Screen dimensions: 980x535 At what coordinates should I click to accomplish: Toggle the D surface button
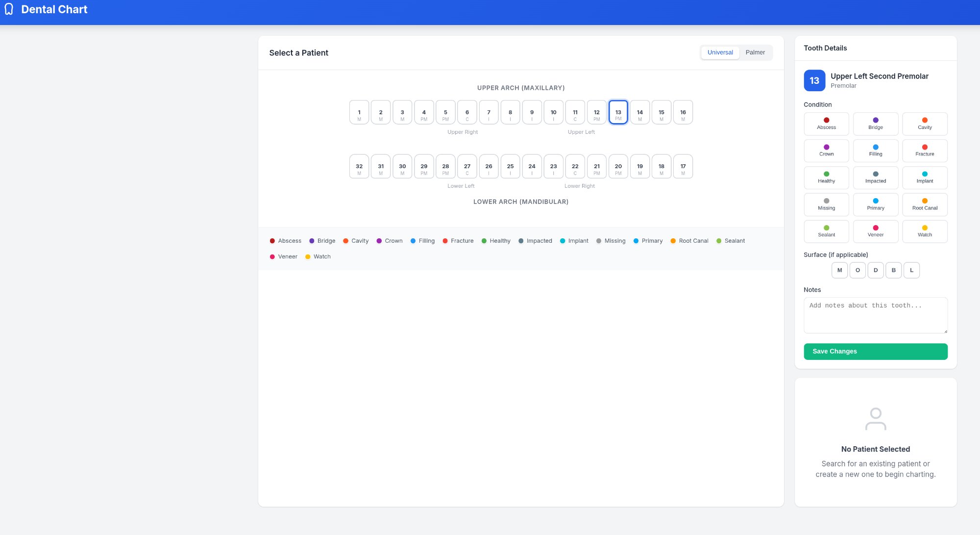pyautogui.click(x=875, y=270)
